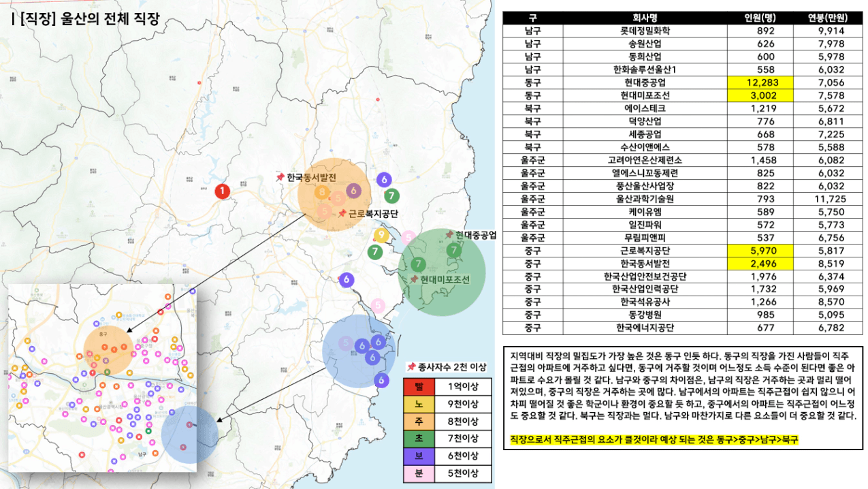Click 에이스테크 in the table
Viewport: 868px width, 489px height.
click(645, 109)
